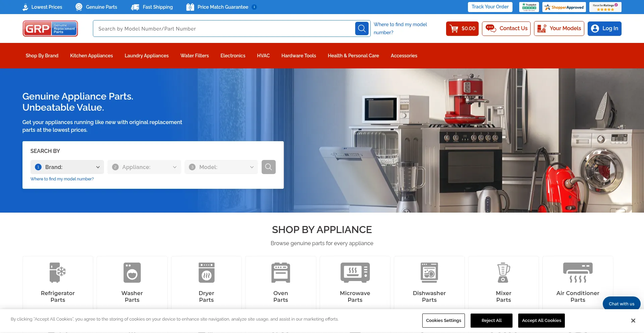Open the Dishwasher Parts icon
Screen dimensions: 644x333
tap(429, 272)
